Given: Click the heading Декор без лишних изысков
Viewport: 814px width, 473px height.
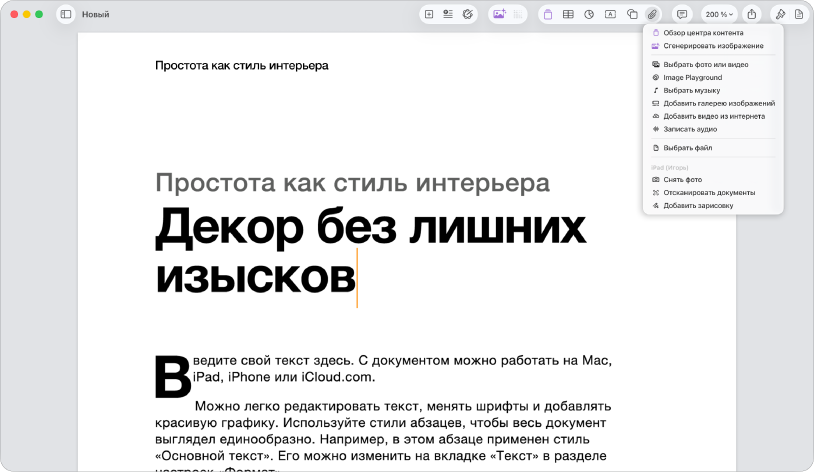Looking at the screenshot, I should 371,252.
